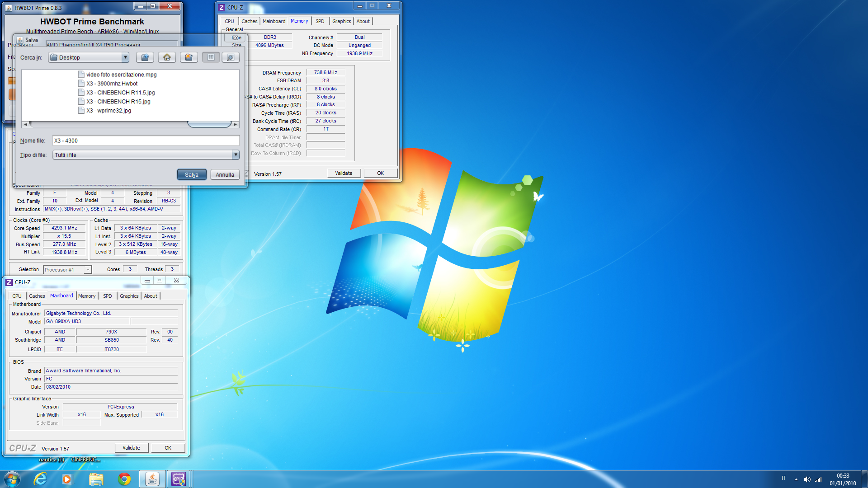Open Graphics tab in bottom CPU-Z window
Viewport: 868px width, 488px height.
click(x=129, y=296)
